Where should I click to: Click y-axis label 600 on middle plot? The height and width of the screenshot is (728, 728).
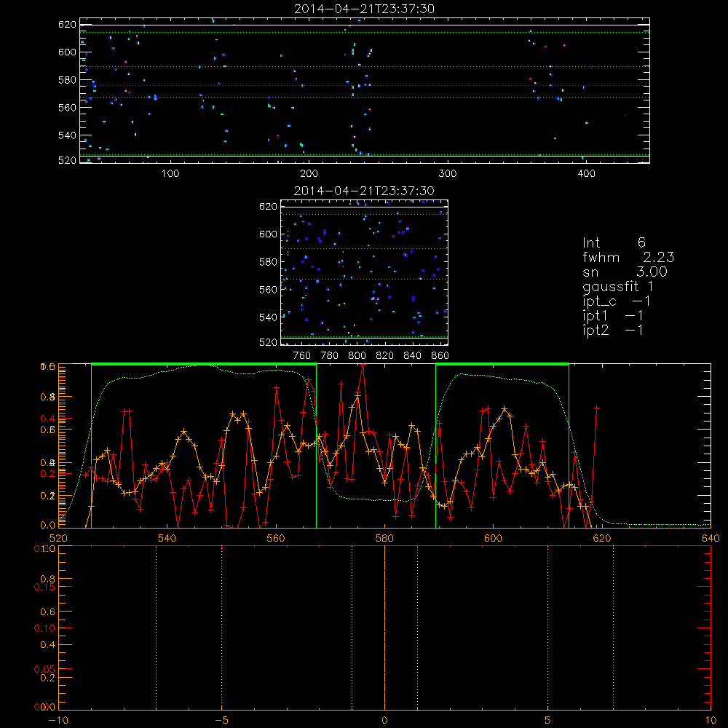268,234
